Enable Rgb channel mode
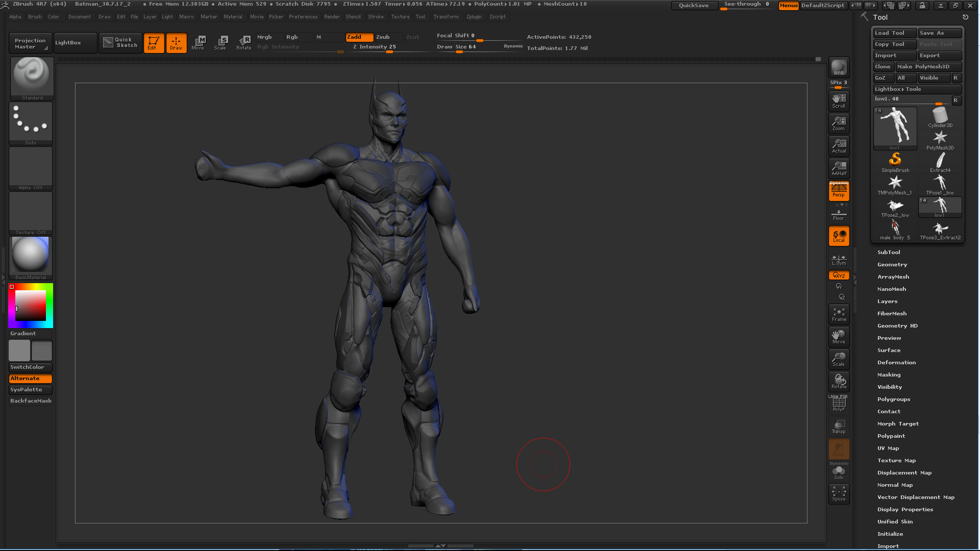Screen dimensions: 980x551 (298, 37)
